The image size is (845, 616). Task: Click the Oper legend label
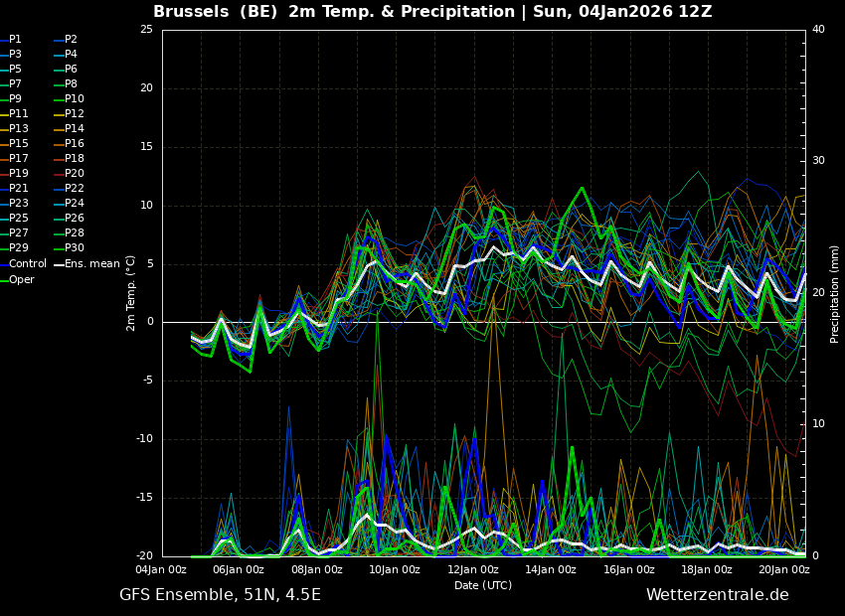(x=22, y=280)
